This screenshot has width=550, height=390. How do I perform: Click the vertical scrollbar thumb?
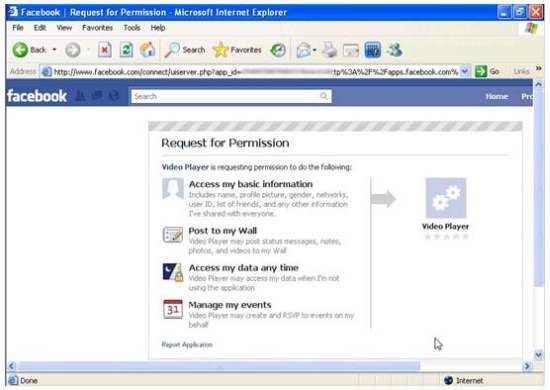click(538, 188)
